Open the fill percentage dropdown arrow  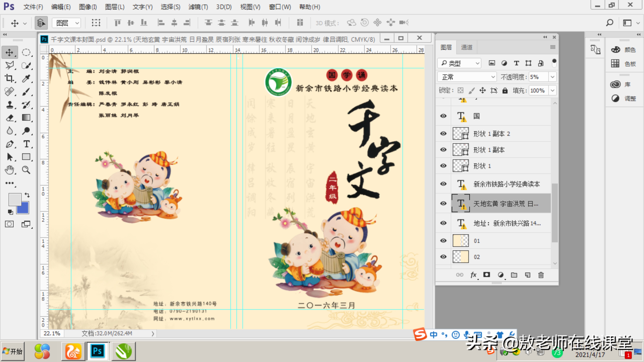click(552, 90)
